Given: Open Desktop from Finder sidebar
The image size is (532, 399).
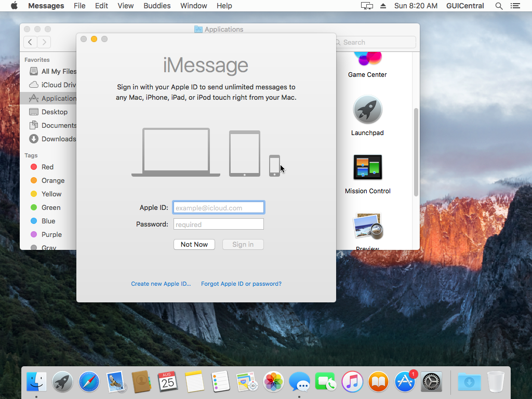Looking at the screenshot, I should [48, 112].
